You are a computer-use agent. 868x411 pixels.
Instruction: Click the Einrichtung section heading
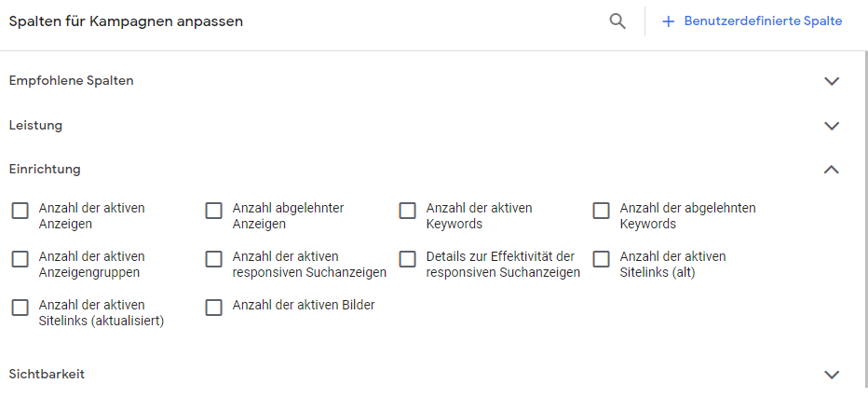pos(45,169)
